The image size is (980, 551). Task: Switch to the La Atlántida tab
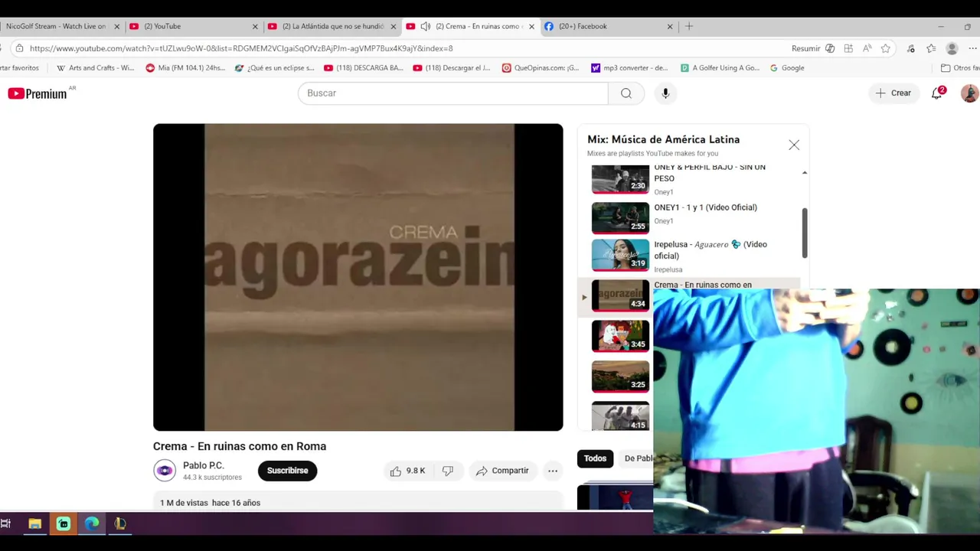(x=332, y=26)
